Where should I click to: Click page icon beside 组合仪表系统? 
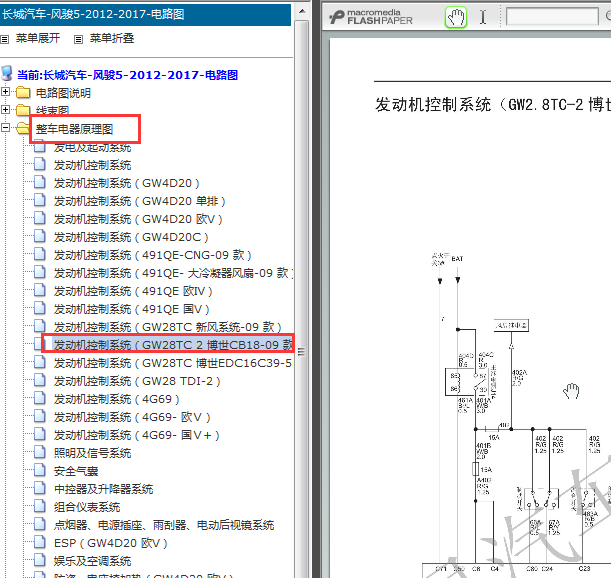point(39,506)
